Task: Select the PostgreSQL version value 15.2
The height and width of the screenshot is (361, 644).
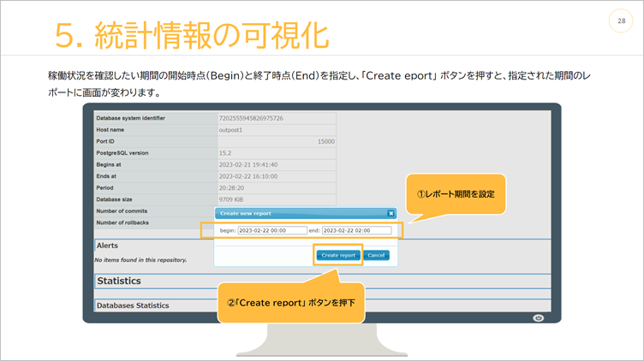Action: [225, 153]
